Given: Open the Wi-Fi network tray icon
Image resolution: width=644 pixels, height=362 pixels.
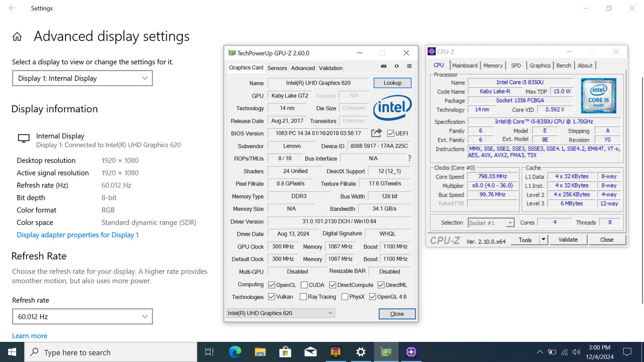Looking at the screenshot, I should pos(565,352).
